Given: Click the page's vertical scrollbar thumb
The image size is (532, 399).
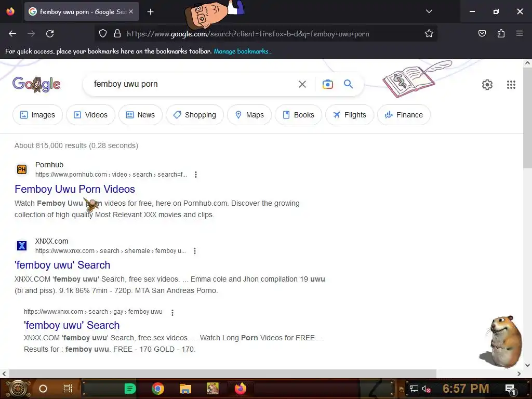Looking at the screenshot, I should click(x=528, y=117).
